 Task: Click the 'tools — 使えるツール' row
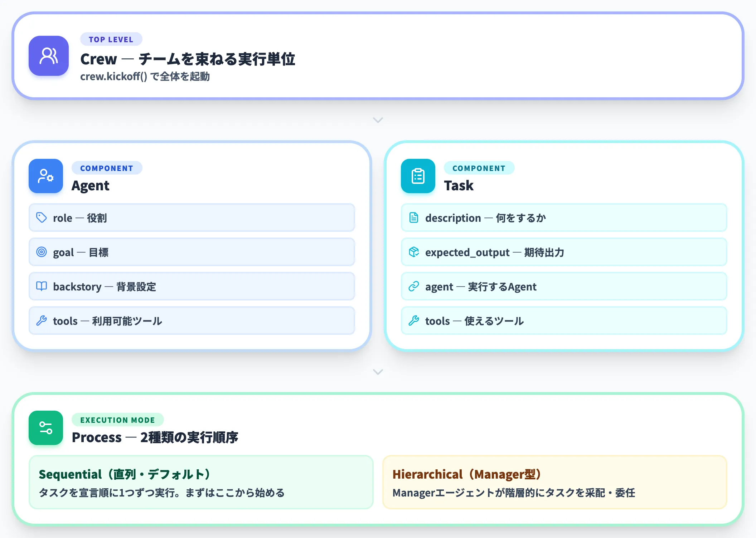pos(564,321)
